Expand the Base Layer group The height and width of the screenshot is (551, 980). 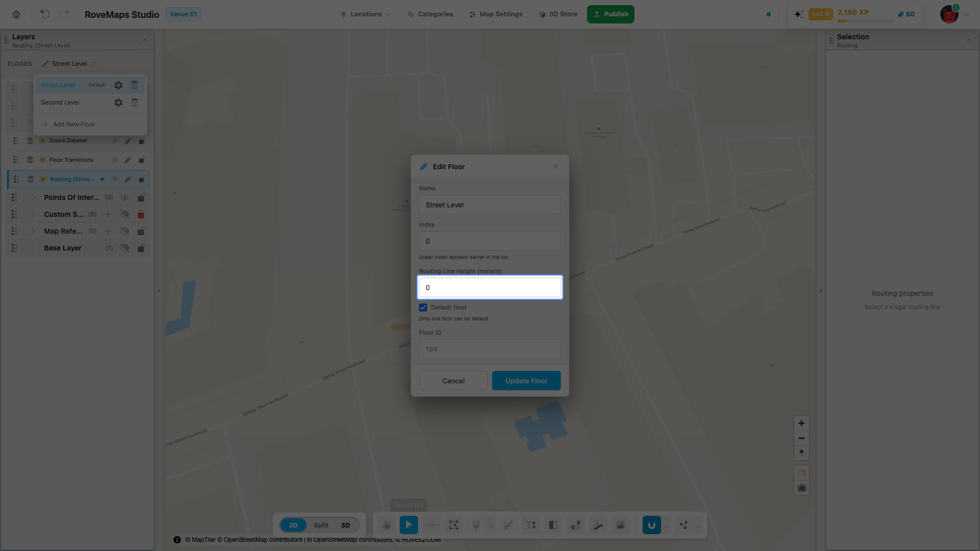[x=33, y=248]
